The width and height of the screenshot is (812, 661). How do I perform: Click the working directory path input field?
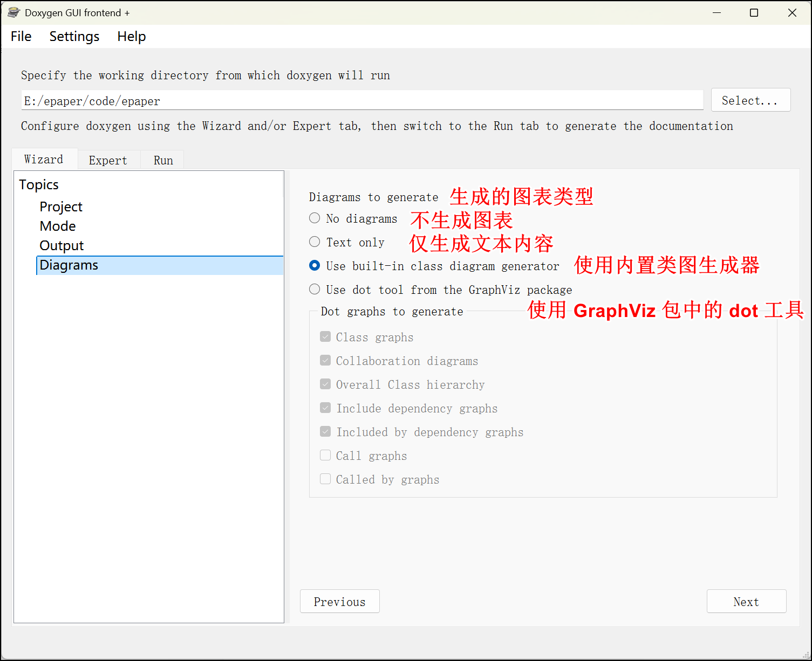click(x=361, y=100)
